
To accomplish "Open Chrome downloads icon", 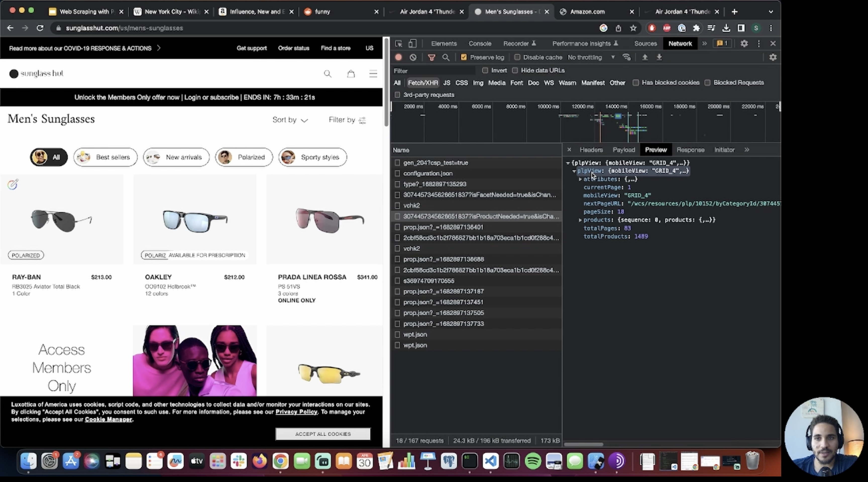I will [x=726, y=28].
